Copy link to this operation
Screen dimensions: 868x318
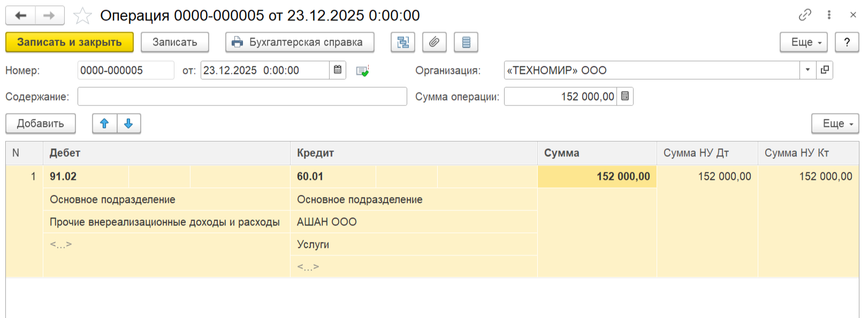pyautogui.click(x=804, y=15)
